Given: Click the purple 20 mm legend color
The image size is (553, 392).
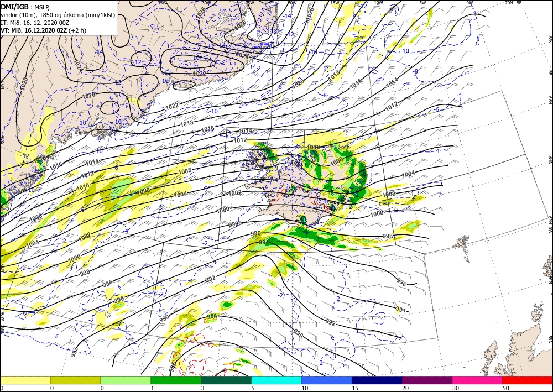Looking at the screenshot, I should (x=427, y=380).
